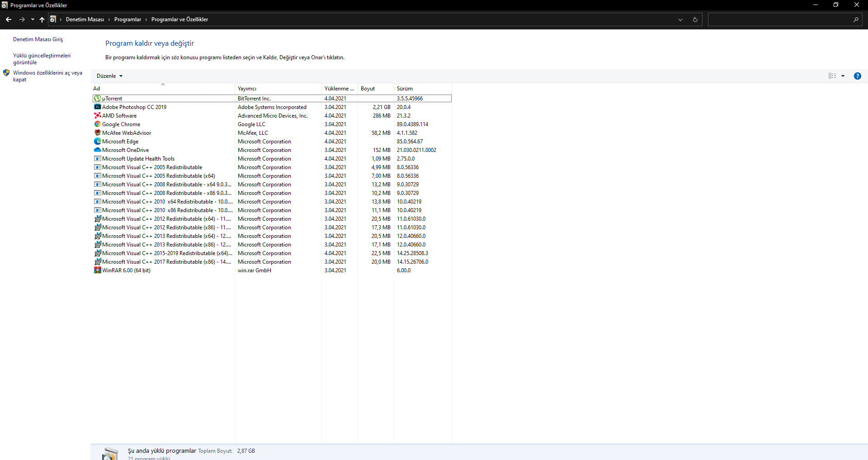This screenshot has width=868, height=460.
Task: Sort by the Yayımcı column header
Action: (278, 89)
